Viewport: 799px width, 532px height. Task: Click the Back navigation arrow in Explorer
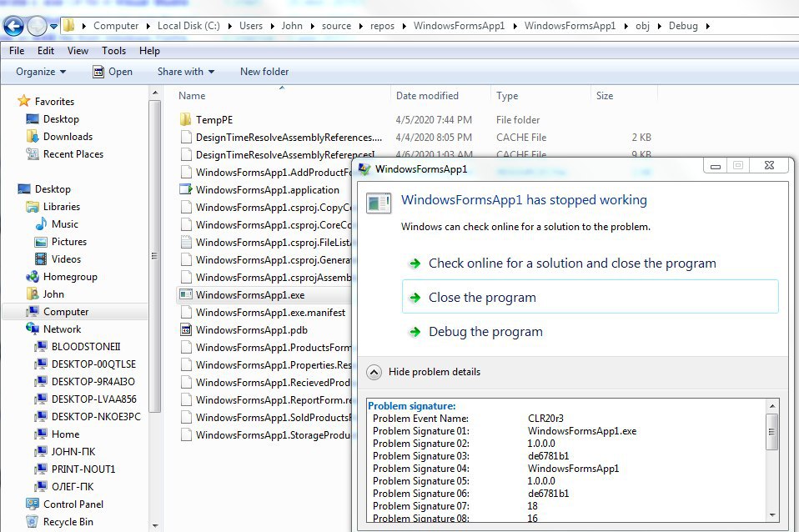(13, 26)
